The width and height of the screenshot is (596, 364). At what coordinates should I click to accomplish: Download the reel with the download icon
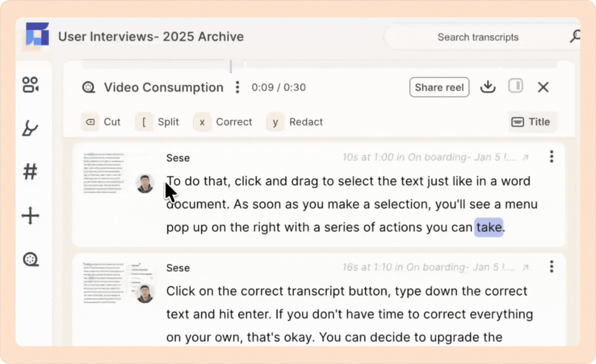(x=488, y=87)
